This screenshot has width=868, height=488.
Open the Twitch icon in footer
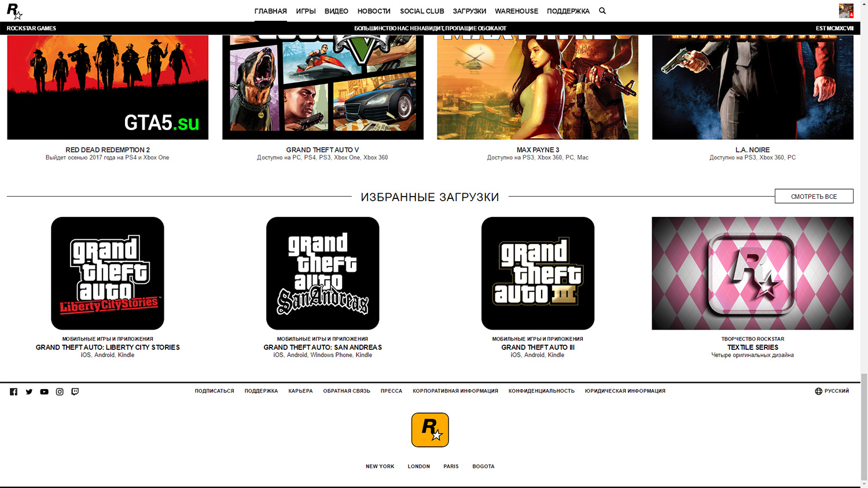[x=75, y=391]
